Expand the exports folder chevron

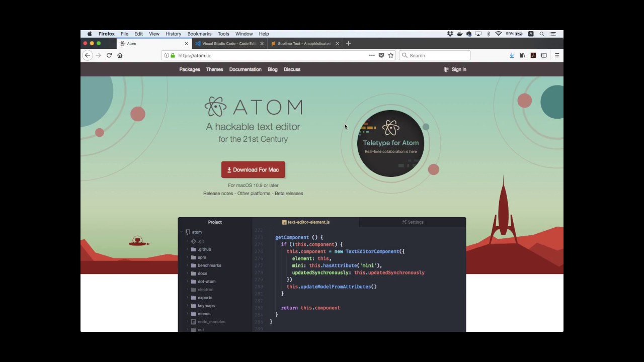(188, 298)
